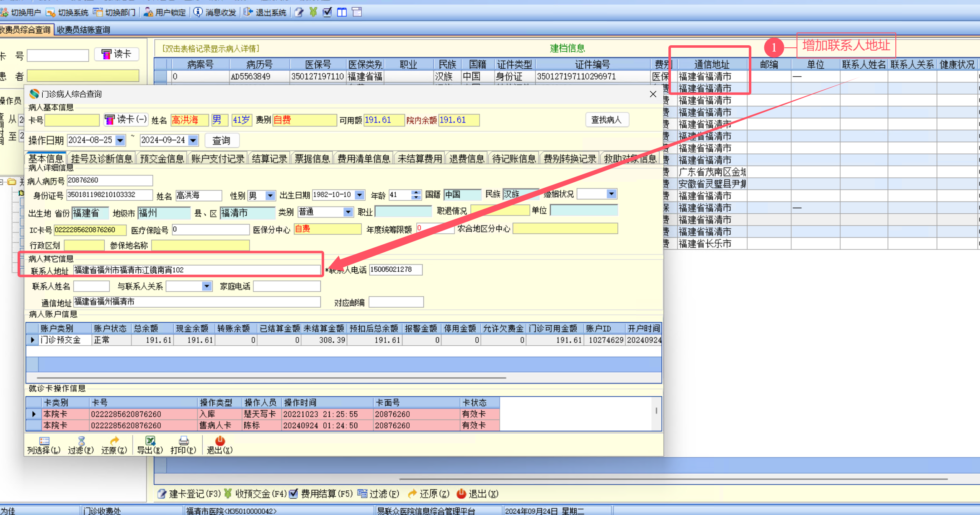Switch to the 挂号及诊断信息 tab
Screen dimensions: 980x515
[101, 159]
